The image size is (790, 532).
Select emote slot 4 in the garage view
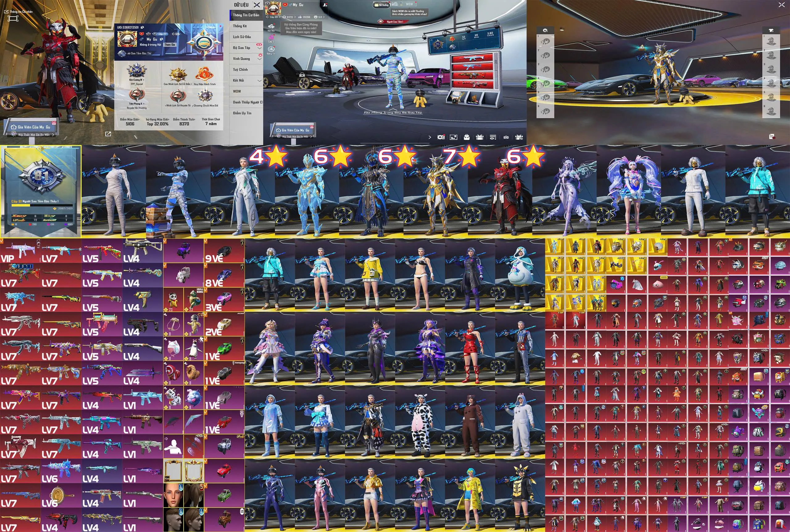[546, 83]
